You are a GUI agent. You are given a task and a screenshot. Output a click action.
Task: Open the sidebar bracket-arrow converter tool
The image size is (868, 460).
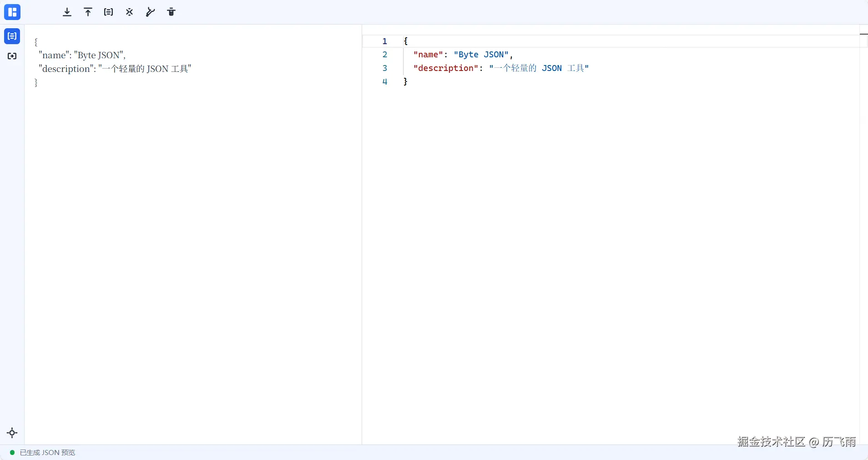[x=12, y=56]
